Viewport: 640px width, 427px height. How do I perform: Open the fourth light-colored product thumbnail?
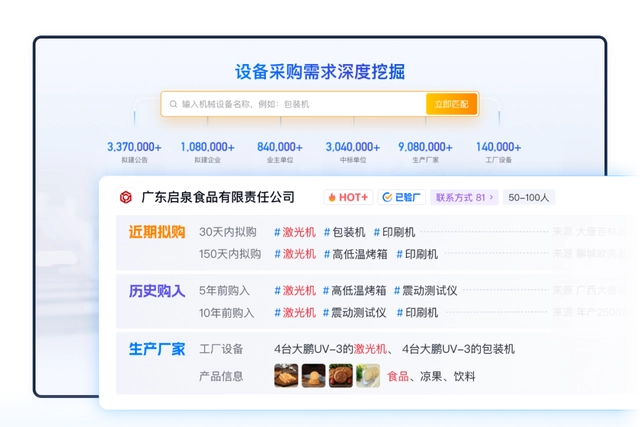[x=368, y=376]
